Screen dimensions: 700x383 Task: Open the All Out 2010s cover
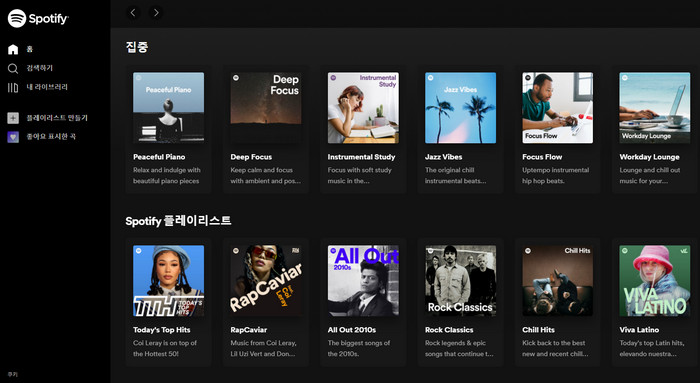pyautogui.click(x=363, y=281)
